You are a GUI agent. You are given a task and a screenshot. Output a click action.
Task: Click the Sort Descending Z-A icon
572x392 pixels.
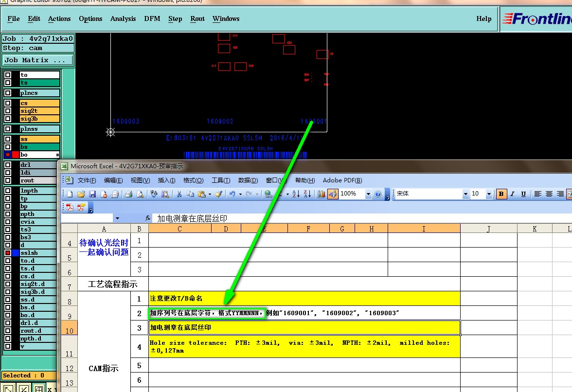tap(307, 194)
